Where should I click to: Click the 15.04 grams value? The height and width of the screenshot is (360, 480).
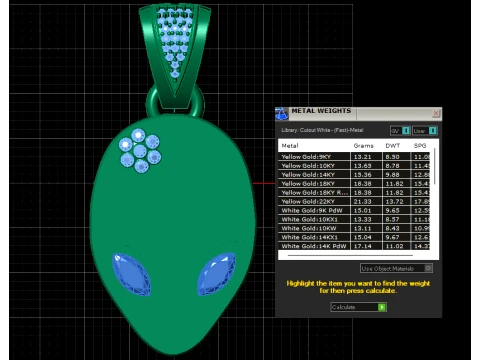[x=362, y=237]
